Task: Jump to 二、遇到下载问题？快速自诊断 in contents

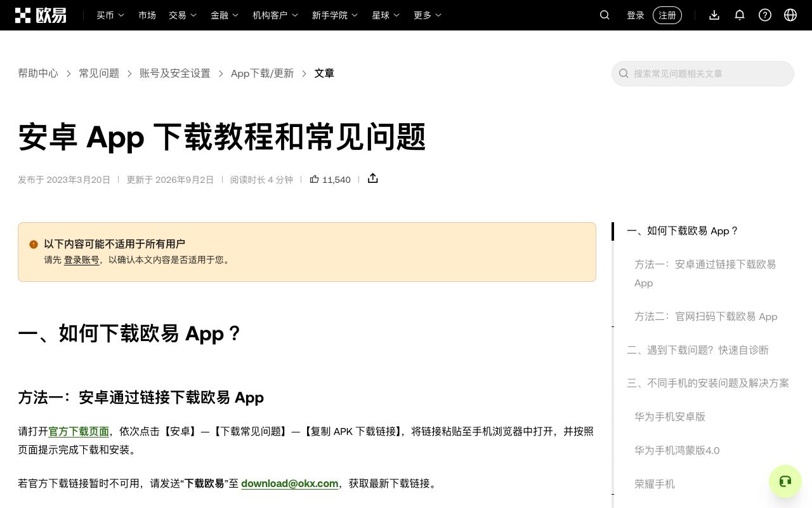Action: [698, 350]
